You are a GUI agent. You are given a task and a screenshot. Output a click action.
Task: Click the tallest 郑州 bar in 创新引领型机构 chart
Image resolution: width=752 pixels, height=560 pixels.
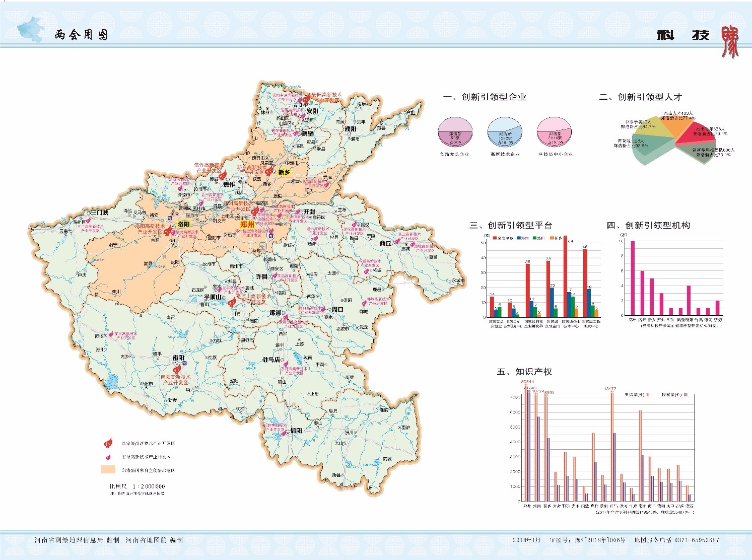633,278
